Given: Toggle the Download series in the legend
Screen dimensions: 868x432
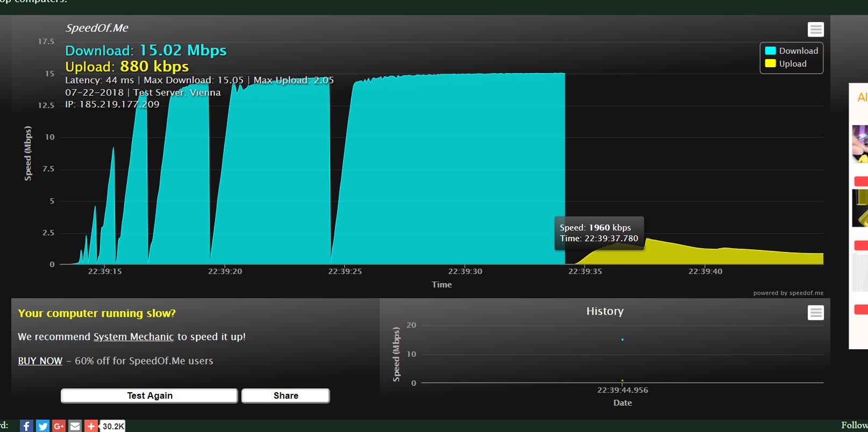Looking at the screenshot, I should (x=792, y=51).
